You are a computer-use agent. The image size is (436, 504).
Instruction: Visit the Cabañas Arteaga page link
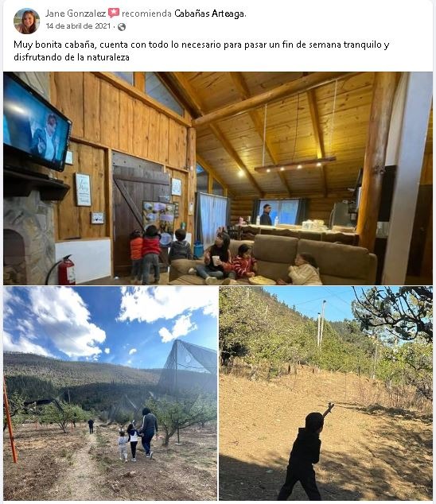210,14
